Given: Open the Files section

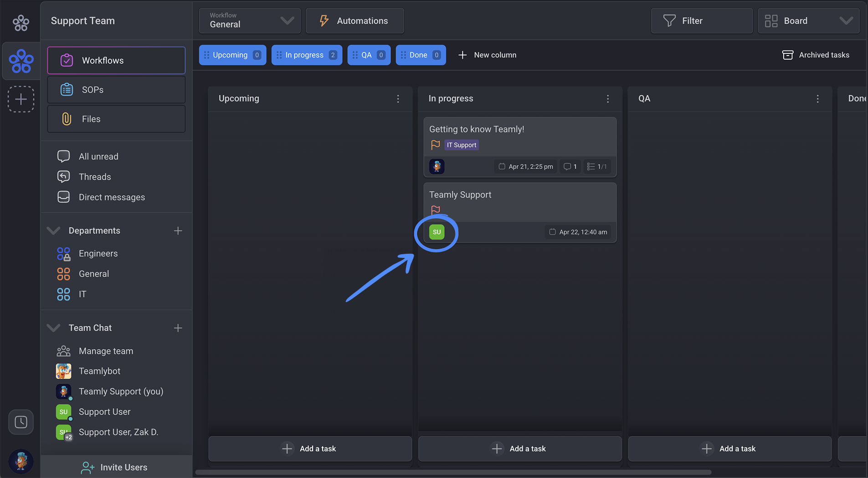Looking at the screenshot, I should (x=116, y=119).
